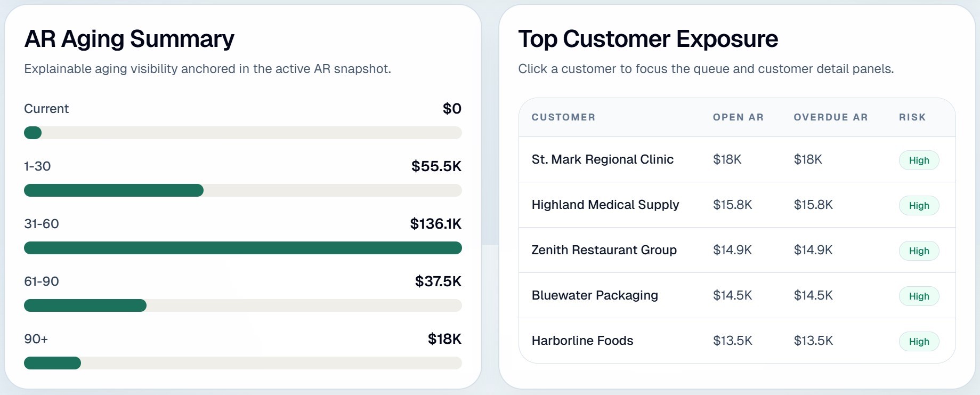Select Bluewater Packaging in customer table
The width and height of the screenshot is (980, 395).
[x=595, y=295]
